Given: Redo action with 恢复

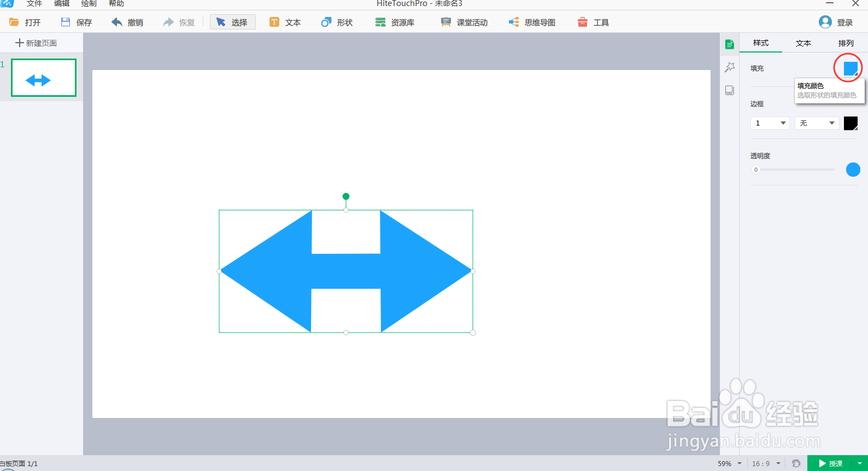Looking at the screenshot, I should pyautogui.click(x=179, y=22).
